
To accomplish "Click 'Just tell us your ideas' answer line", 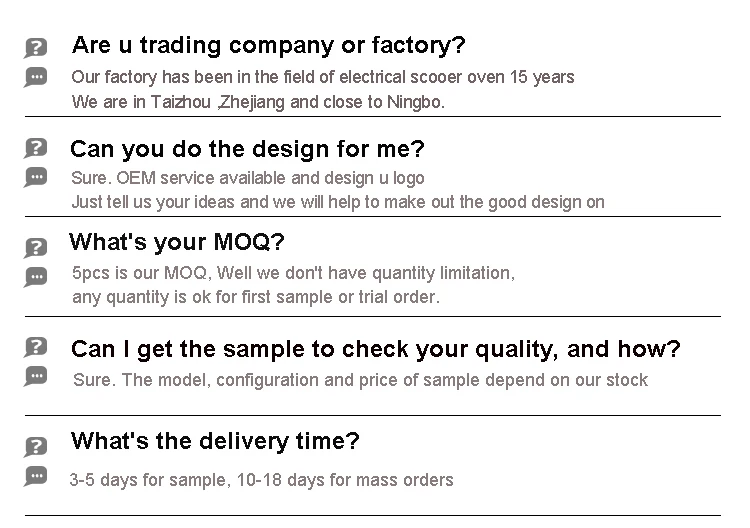I will click(x=338, y=202).
